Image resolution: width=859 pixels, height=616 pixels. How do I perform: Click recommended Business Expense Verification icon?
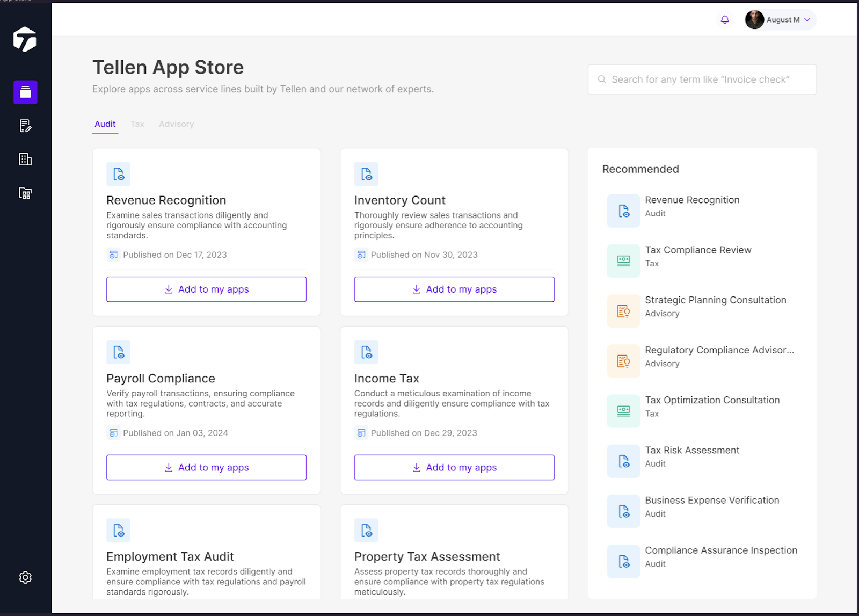pyautogui.click(x=623, y=511)
